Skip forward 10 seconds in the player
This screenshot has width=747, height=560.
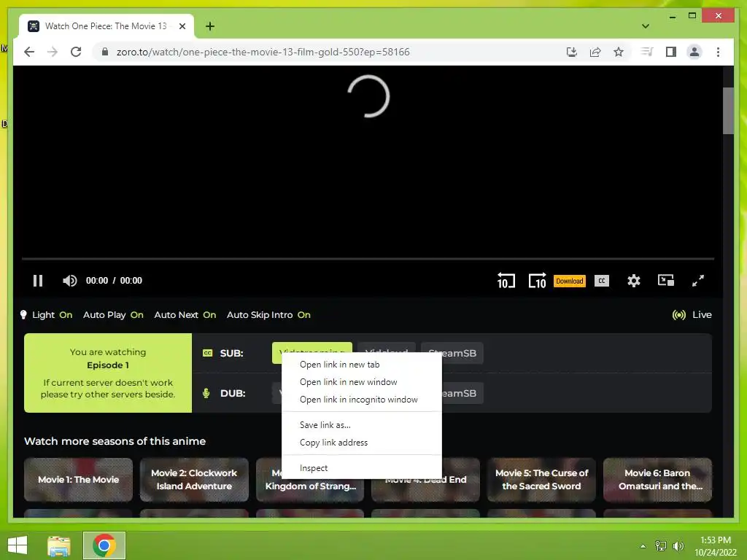pos(538,281)
